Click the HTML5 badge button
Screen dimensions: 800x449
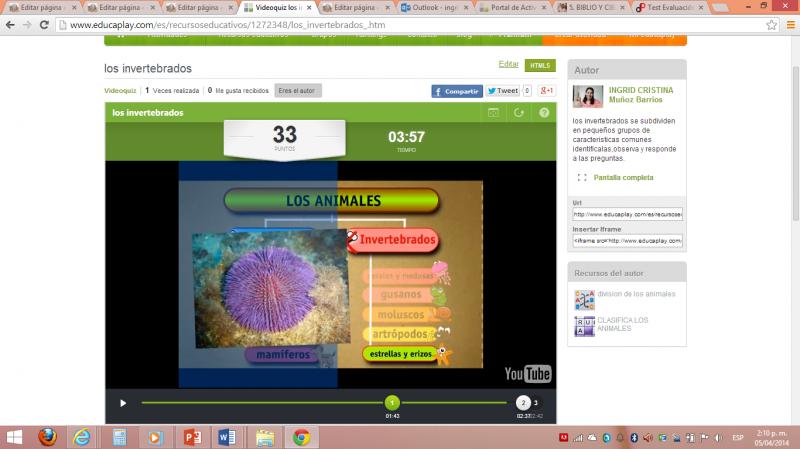pyautogui.click(x=540, y=65)
